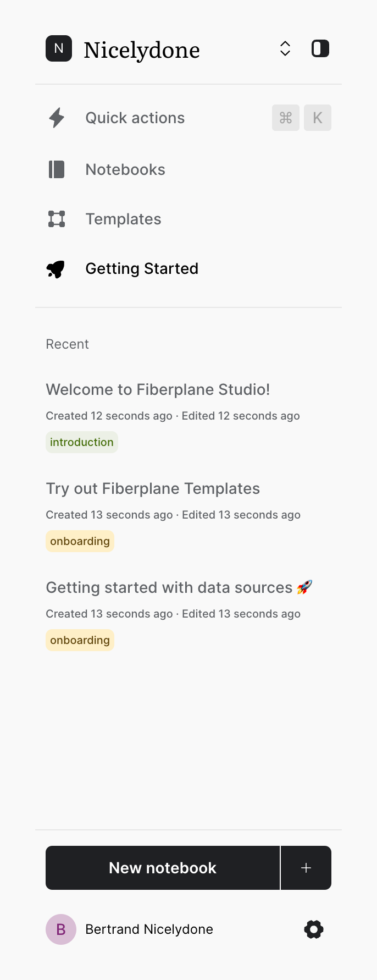Open the workspace switcher chevron

point(285,48)
